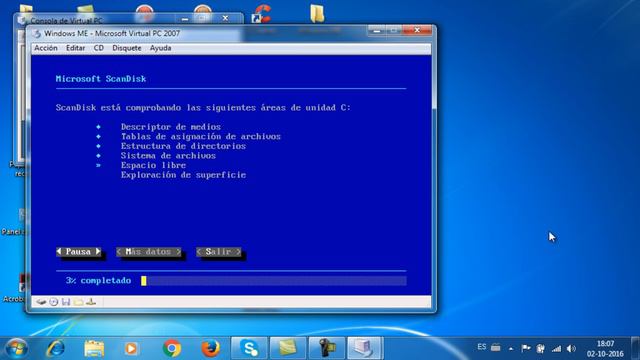
Task: Open the Windows Start menu
Action: click(16, 348)
